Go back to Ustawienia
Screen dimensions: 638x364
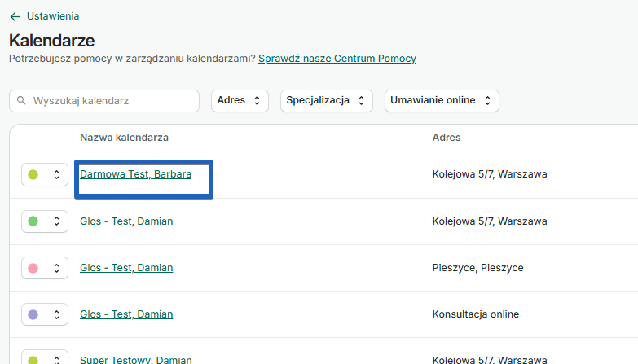coord(52,16)
